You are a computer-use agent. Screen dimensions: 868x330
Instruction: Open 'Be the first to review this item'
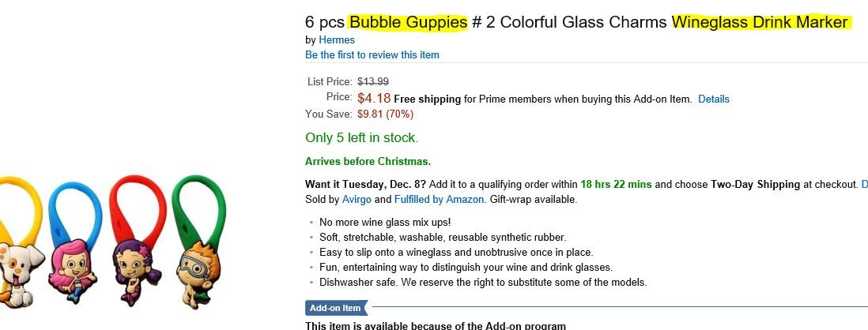tap(372, 54)
